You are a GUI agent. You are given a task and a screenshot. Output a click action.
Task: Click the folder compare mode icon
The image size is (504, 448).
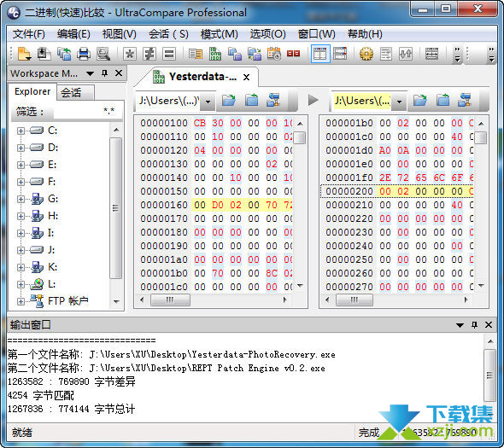[235, 54]
